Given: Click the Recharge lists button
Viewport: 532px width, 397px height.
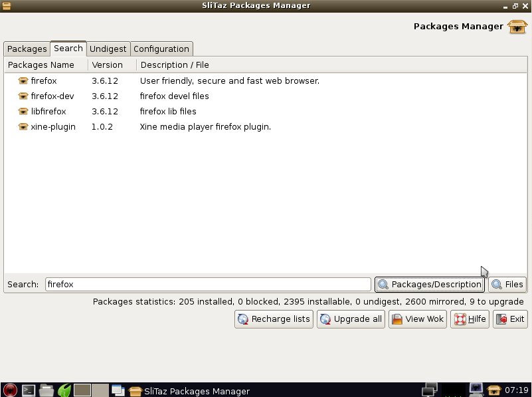Looking at the screenshot, I should (x=274, y=319).
